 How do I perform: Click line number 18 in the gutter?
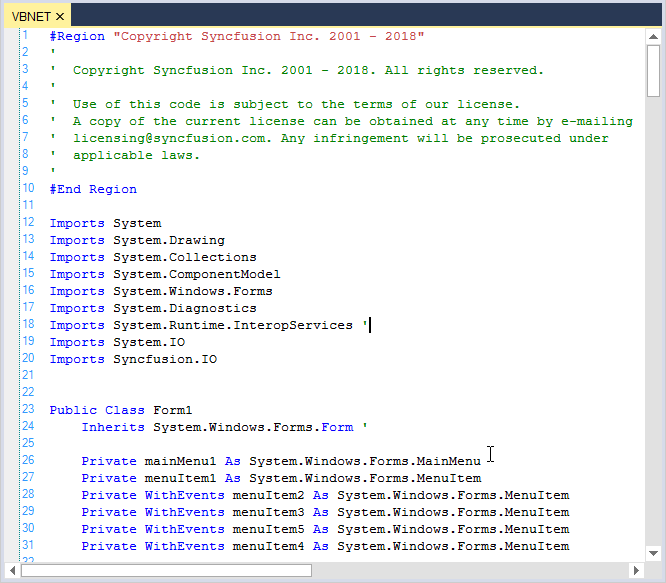click(28, 324)
